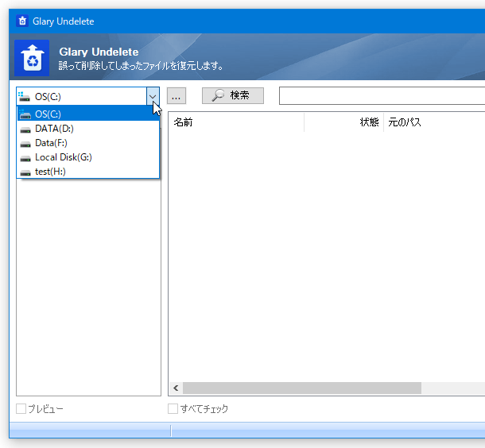This screenshot has height=448, width=485.
Task: Click the Glary Undelete title bar icon
Action: 22,21
